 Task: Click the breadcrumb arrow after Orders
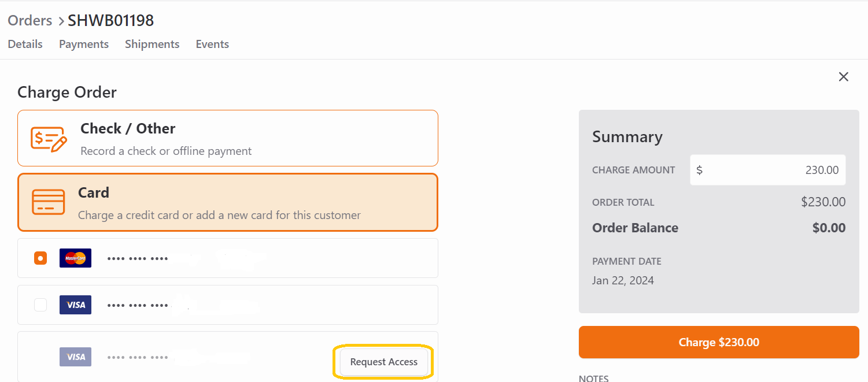(x=60, y=22)
